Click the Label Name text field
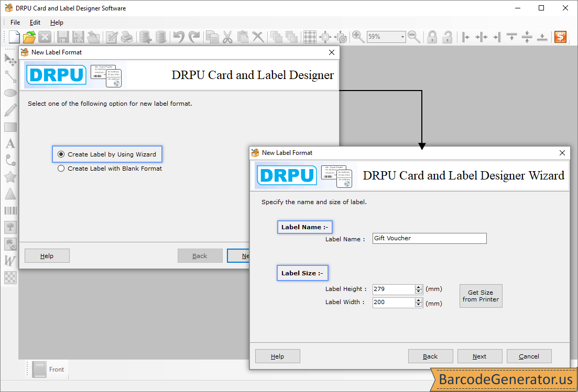The width and height of the screenshot is (578, 392). [430, 238]
